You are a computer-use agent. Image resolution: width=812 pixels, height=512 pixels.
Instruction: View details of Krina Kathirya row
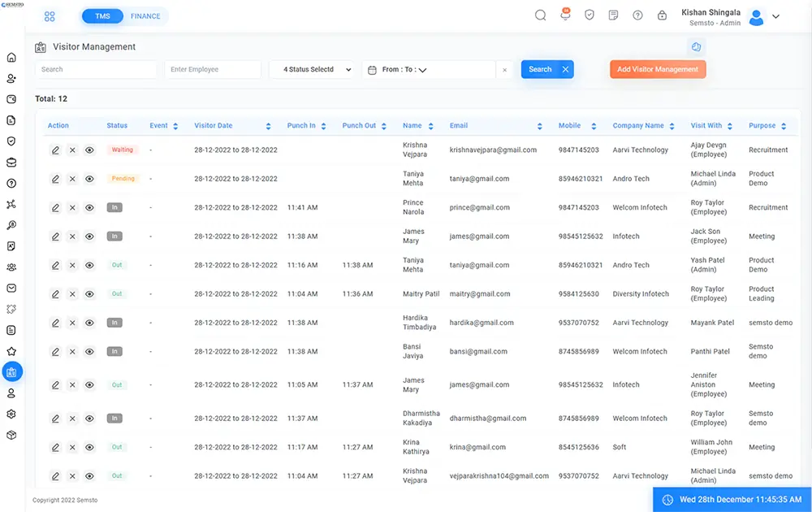(89, 447)
